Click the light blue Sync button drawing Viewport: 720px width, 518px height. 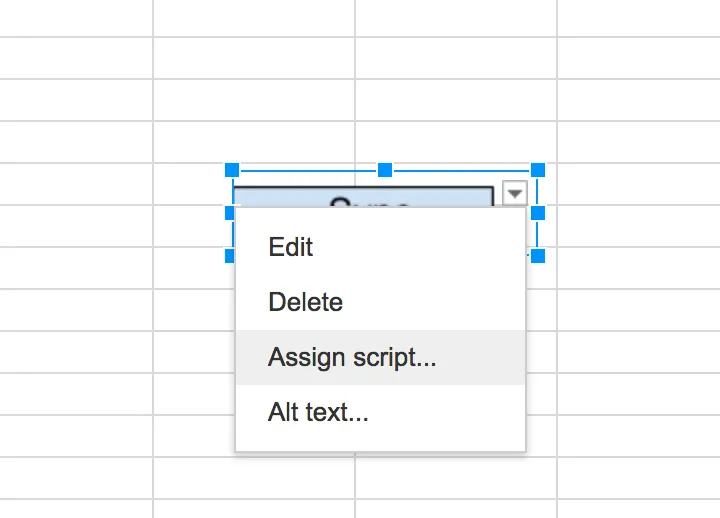point(362,196)
